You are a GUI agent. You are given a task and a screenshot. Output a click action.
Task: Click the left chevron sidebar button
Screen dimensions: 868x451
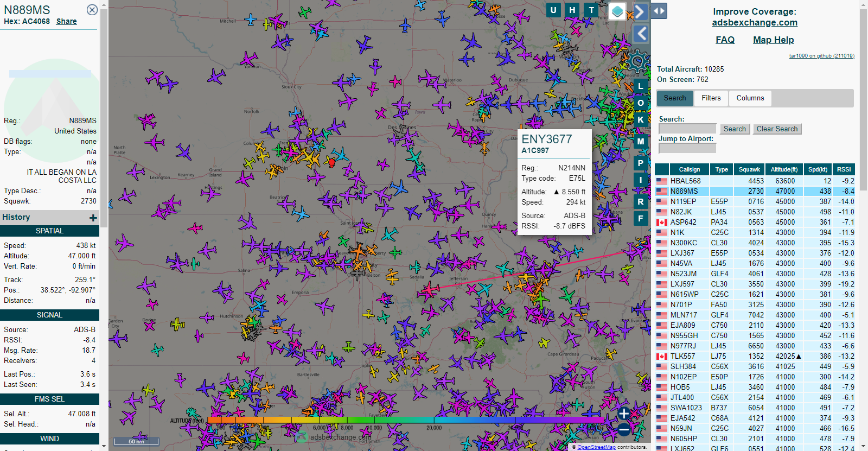641,34
